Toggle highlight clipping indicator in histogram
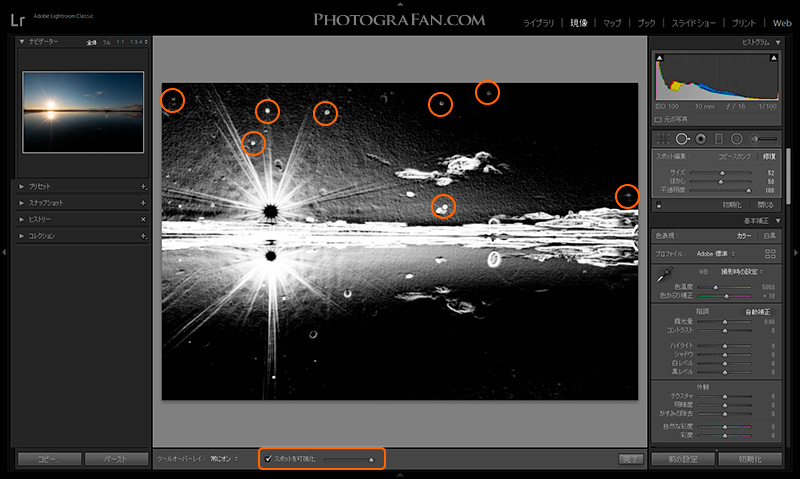This screenshot has width=800, height=479. (x=774, y=58)
